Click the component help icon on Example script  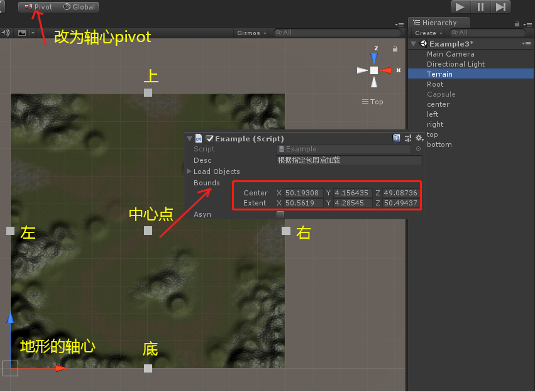(396, 138)
